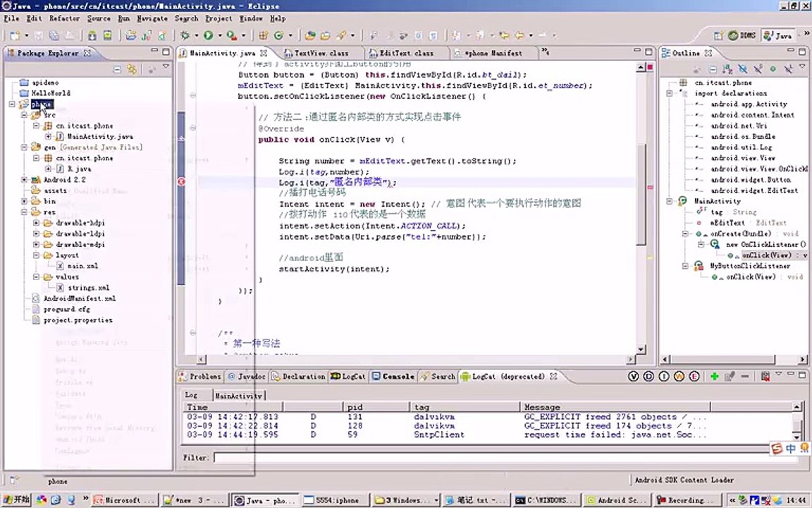
Task: Click the Open Perspective icon
Action: (718, 35)
